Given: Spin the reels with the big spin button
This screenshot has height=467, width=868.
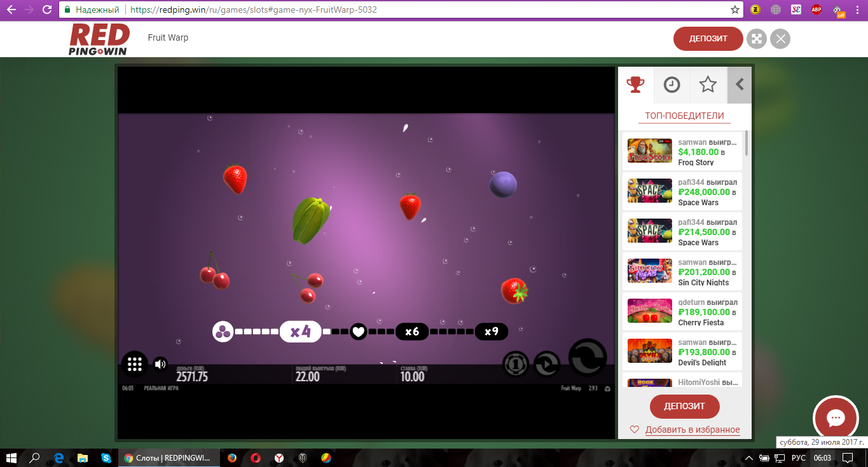Looking at the screenshot, I should [x=587, y=358].
